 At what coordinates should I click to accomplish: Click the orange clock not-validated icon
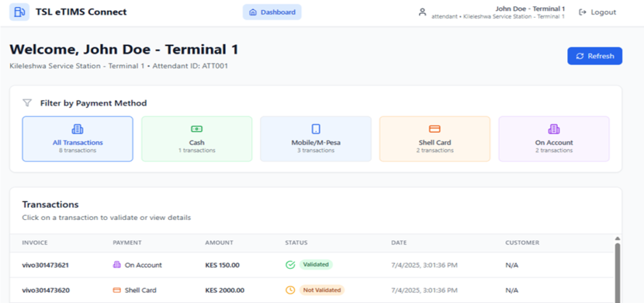tap(291, 290)
